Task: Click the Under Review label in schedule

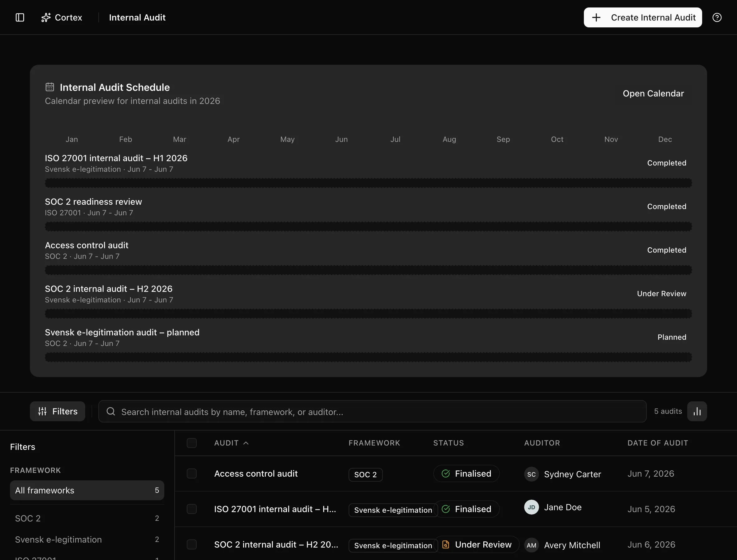Action: 661,293
